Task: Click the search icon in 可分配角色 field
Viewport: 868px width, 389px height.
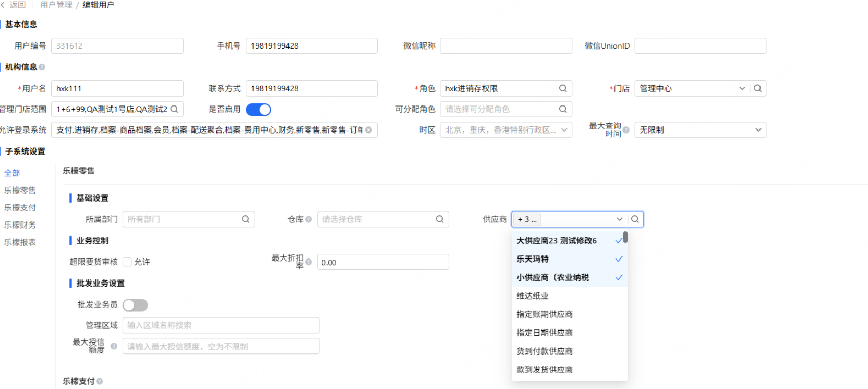Action: (563, 109)
